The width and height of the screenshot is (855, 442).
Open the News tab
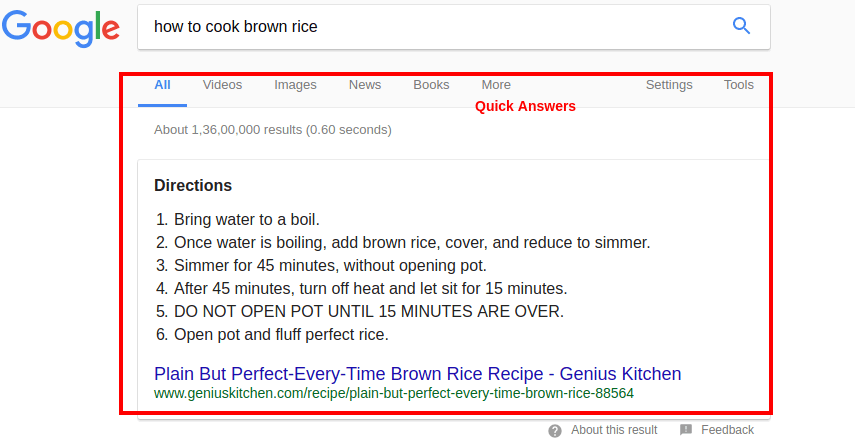click(365, 85)
